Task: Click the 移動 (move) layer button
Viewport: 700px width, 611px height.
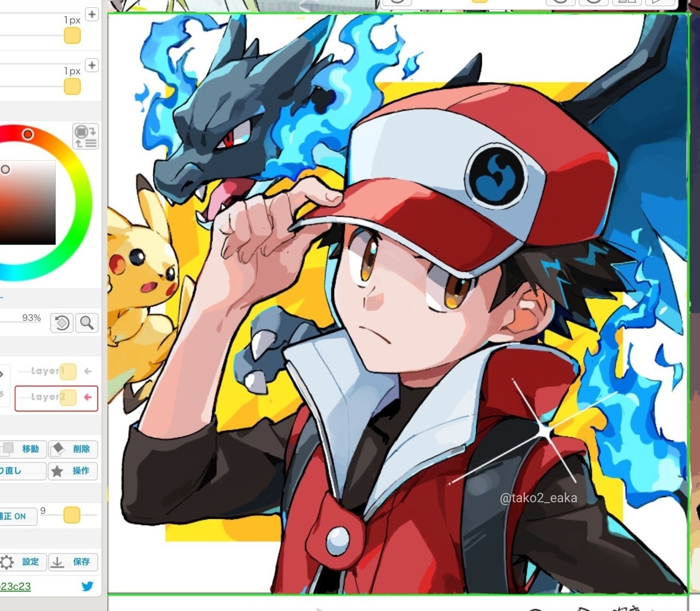Action: click(x=22, y=449)
